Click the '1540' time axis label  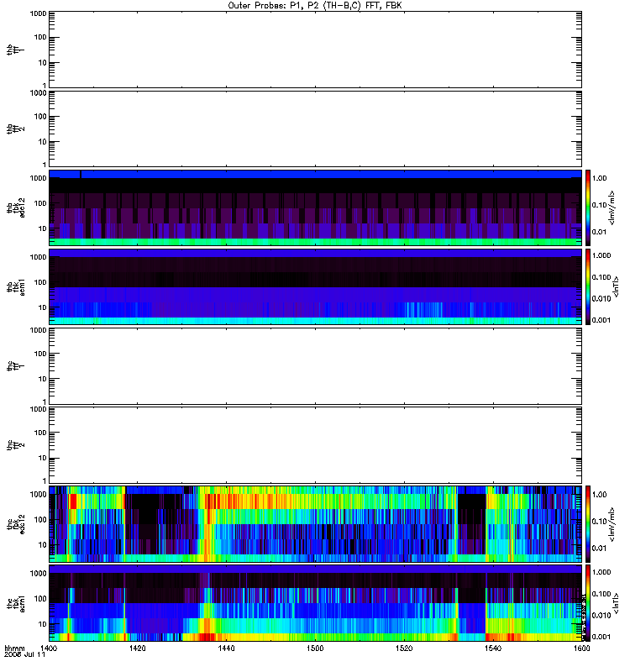coord(493,648)
